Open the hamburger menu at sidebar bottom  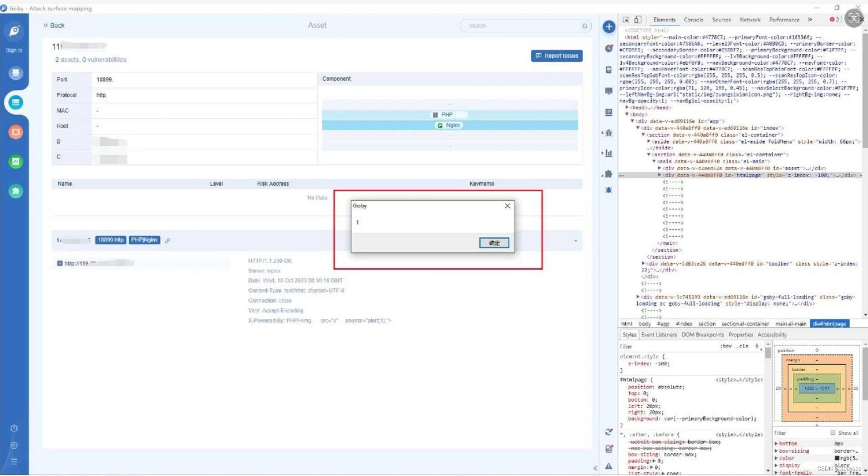14,461
